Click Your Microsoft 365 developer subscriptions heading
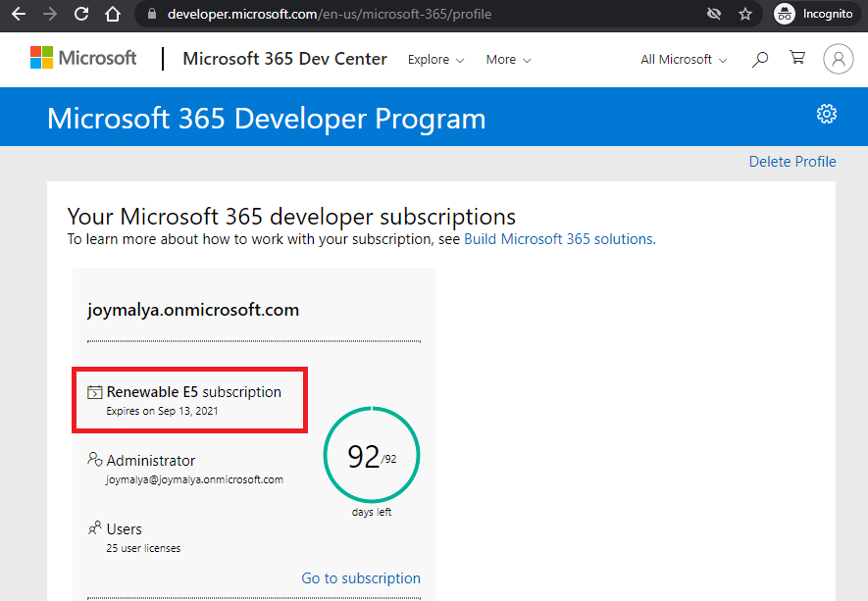 point(291,217)
